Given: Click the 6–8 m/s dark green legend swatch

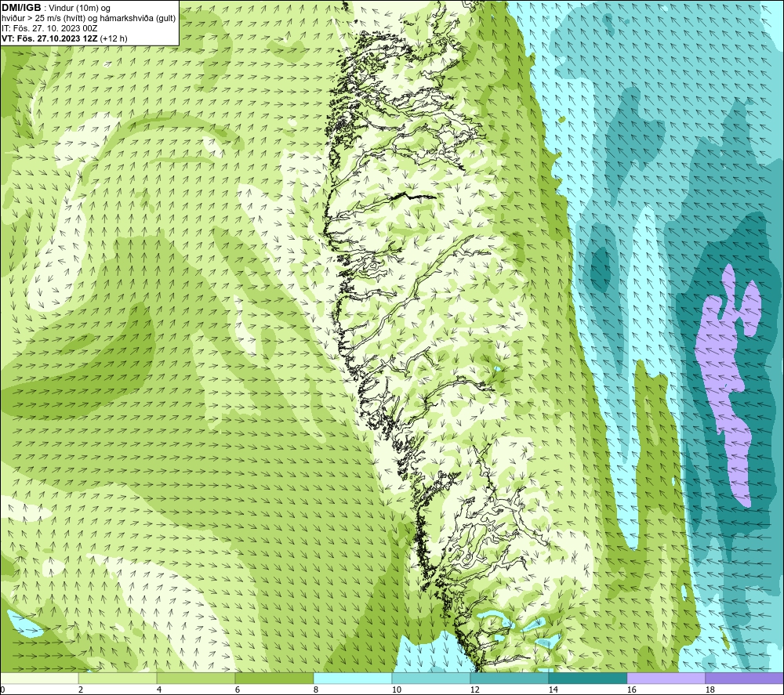Looking at the screenshot, I should pyautogui.click(x=274, y=678).
